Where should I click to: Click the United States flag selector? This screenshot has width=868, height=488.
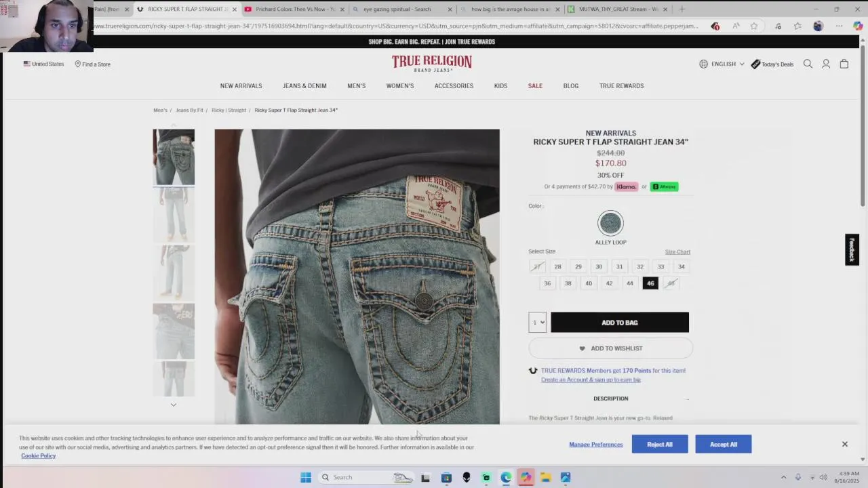click(43, 64)
